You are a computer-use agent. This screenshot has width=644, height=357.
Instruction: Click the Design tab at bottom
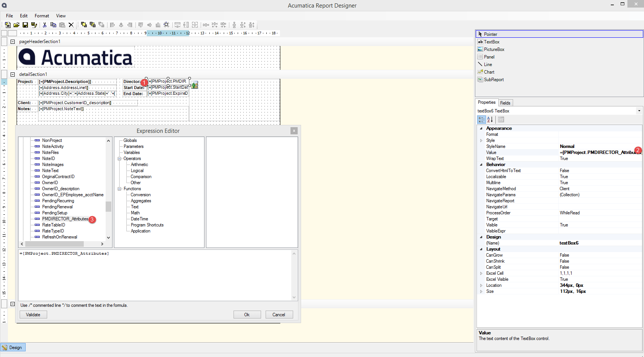[13, 348]
